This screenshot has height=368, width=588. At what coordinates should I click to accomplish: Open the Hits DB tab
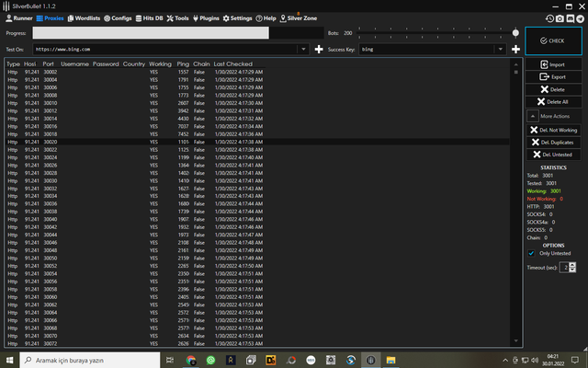point(149,18)
